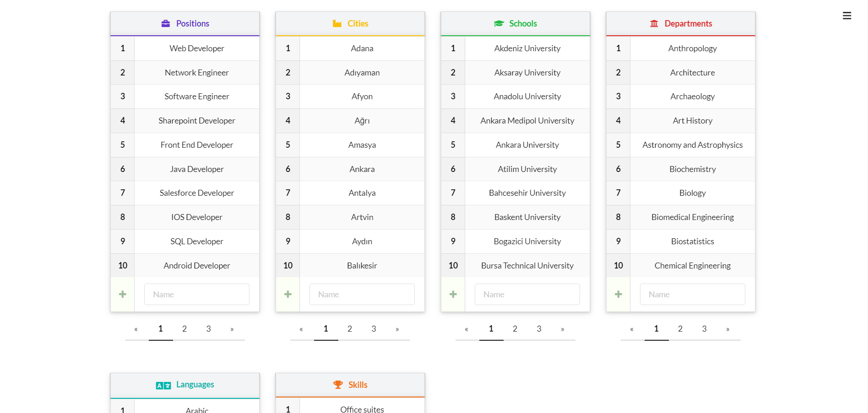Select the Architecture department row
This screenshot has width=868, height=413.
(681, 72)
